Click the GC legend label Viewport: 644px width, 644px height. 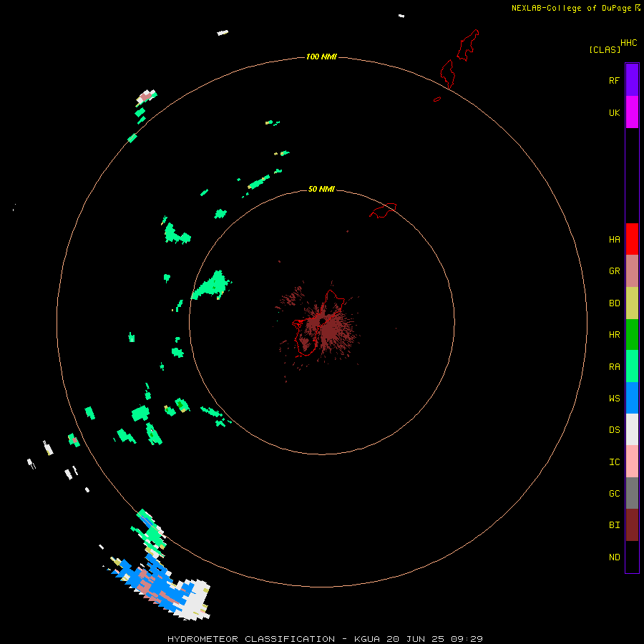[x=614, y=494]
